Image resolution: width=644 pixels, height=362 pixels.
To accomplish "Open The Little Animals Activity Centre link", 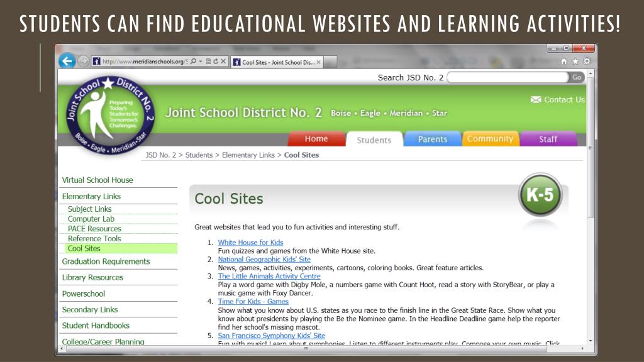I will 269,277.
